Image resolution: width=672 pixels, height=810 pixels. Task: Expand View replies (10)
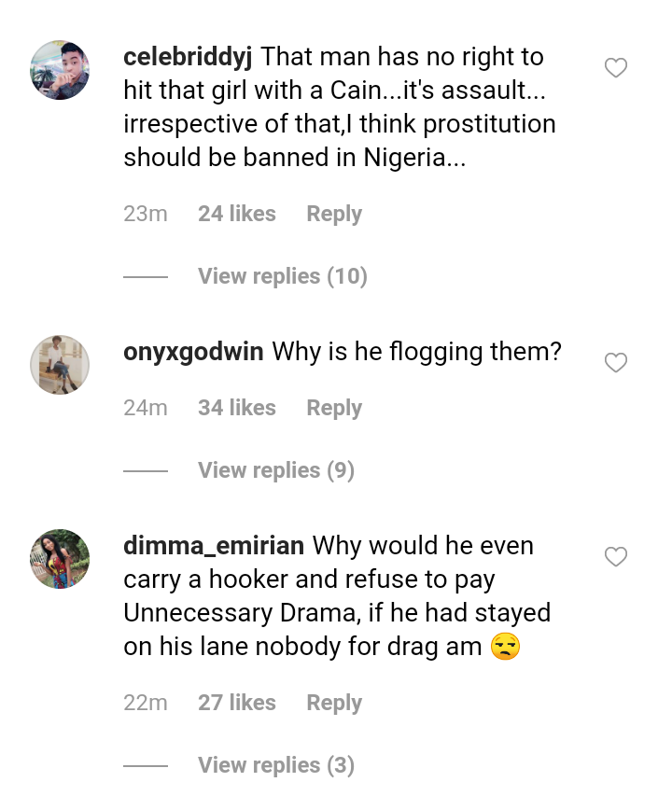pyautogui.click(x=282, y=276)
